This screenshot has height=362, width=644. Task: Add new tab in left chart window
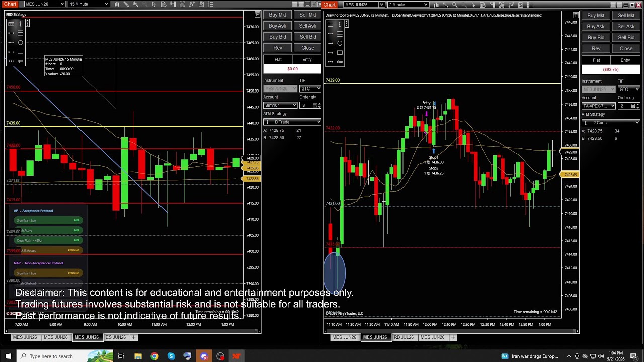(134, 337)
